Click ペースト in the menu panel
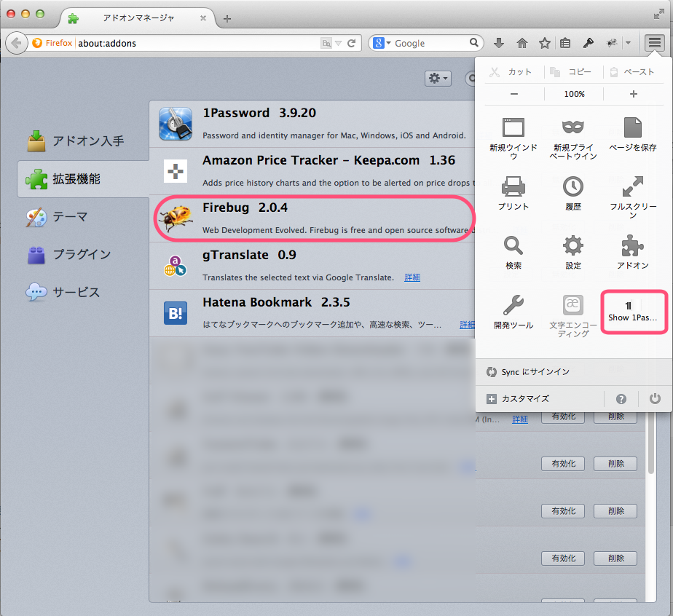 633,71
